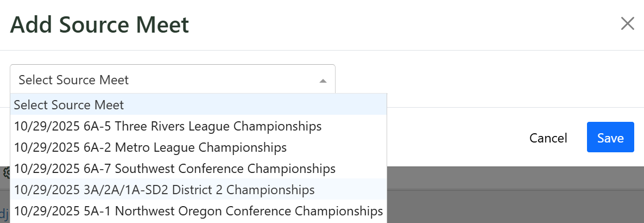Viewport: 644px width, 223px height.
Task: Click the Select Source Meet dropdown arrow
Action: point(323,80)
